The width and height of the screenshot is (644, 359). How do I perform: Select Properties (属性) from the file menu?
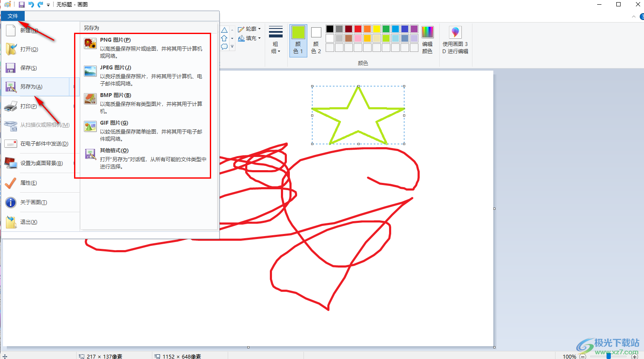click(x=29, y=183)
